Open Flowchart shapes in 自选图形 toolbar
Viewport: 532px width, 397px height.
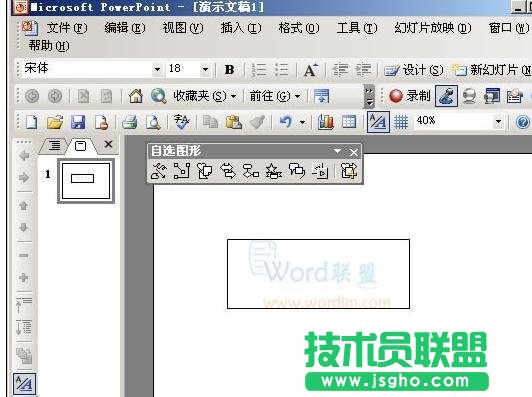[251, 171]
